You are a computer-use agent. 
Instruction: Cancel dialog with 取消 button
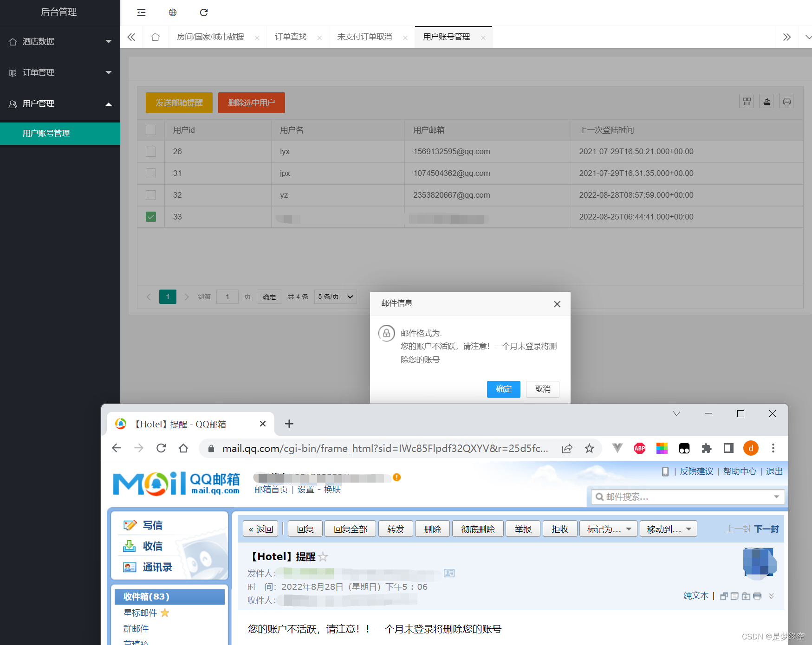point(543,389)
